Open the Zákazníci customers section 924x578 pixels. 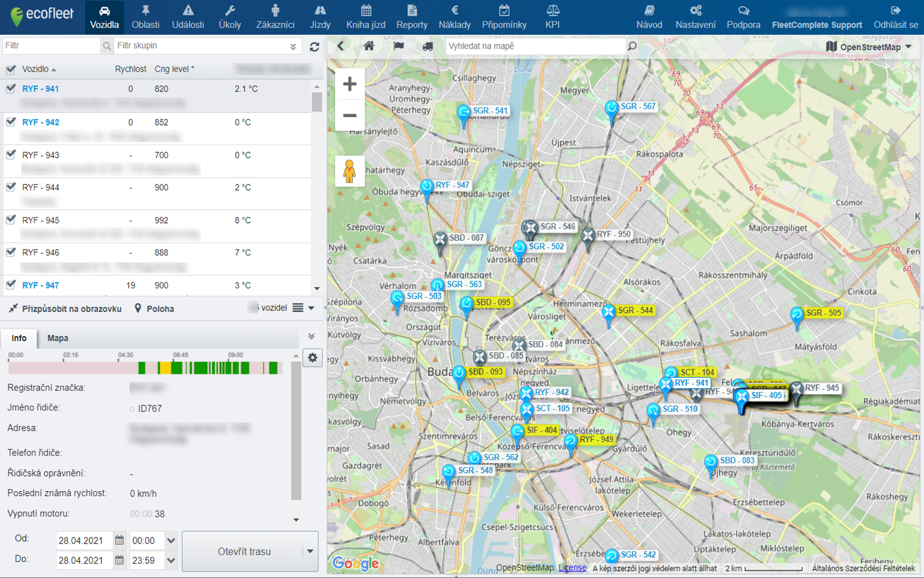275,17
